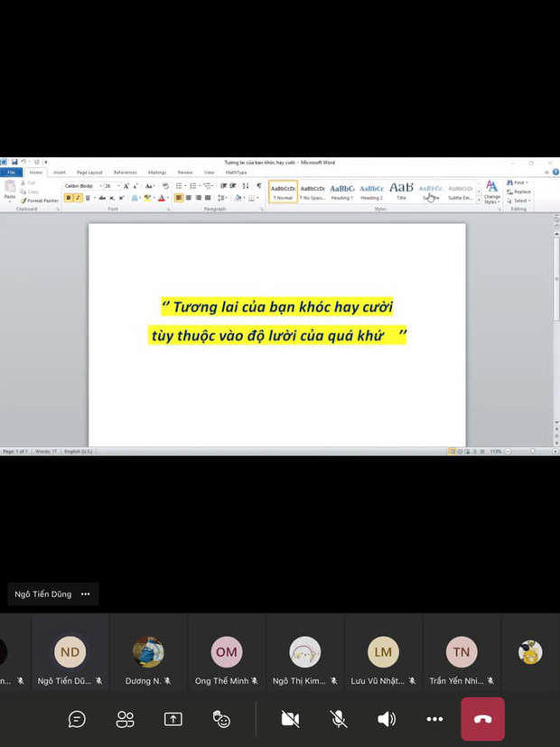
Task: Tap the share content icon
Action: (173, 719)
